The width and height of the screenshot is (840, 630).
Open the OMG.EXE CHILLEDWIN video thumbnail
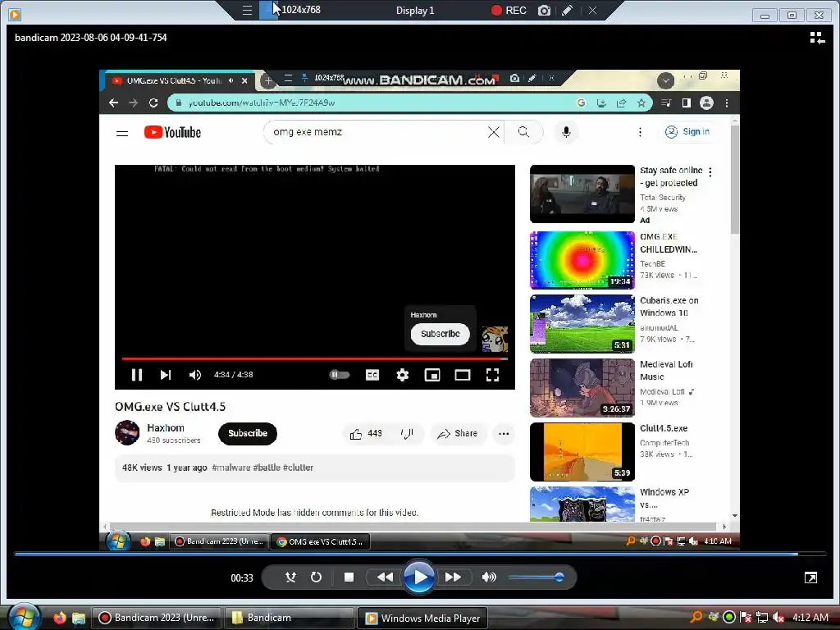[582, 260]
